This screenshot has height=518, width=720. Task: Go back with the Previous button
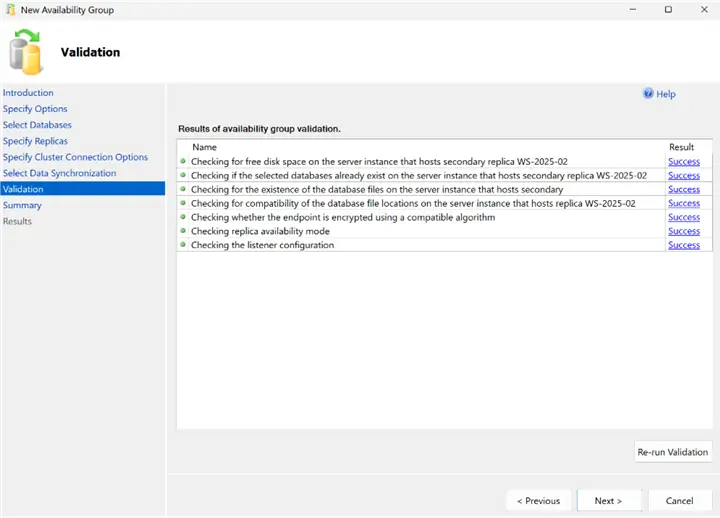click(x=539, y=501)
